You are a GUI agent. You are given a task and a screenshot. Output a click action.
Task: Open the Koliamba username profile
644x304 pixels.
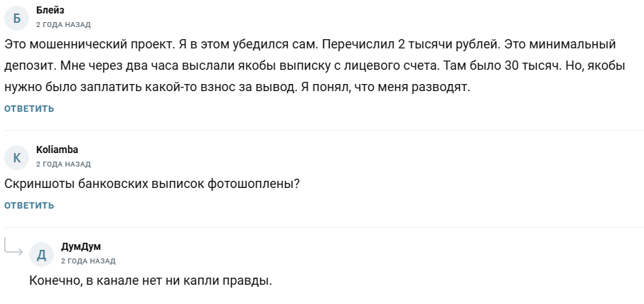pos(57,150)
